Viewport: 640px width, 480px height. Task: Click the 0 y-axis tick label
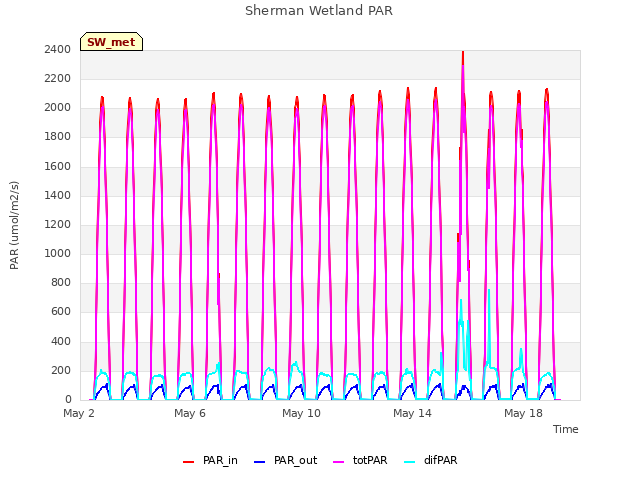(68, 399)
